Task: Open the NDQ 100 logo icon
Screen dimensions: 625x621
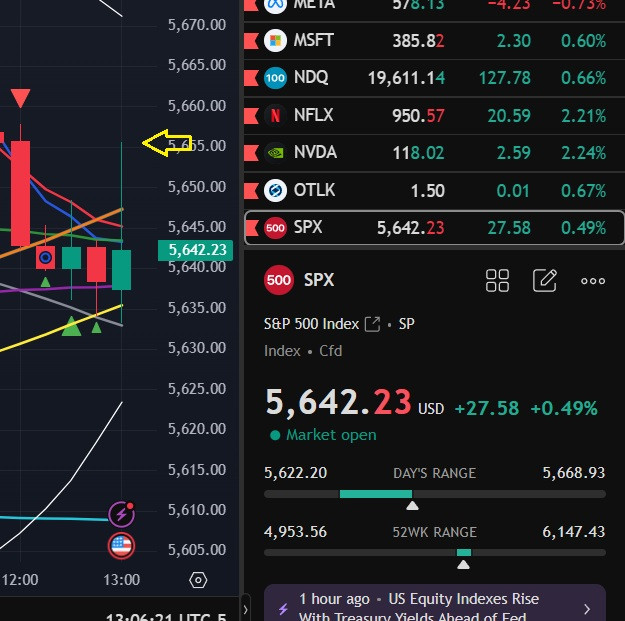Action: click(x=275, y=78)
